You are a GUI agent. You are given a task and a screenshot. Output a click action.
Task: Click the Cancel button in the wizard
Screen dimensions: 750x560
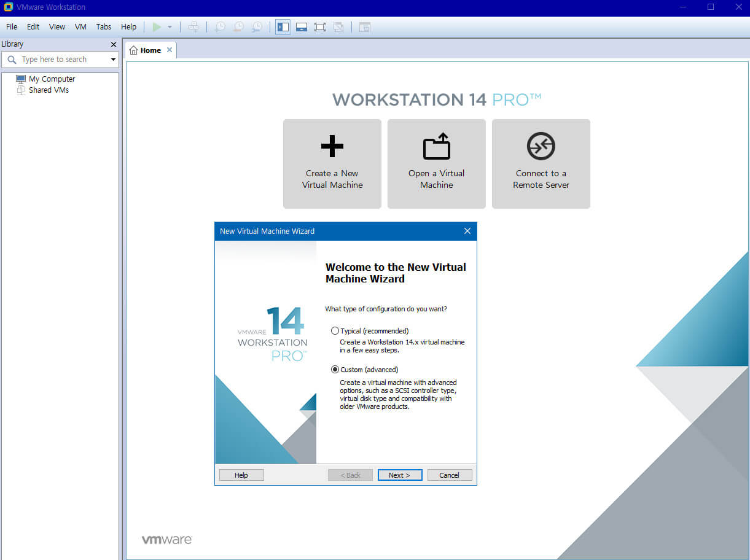pyautogui.click(x=449, y=475)
